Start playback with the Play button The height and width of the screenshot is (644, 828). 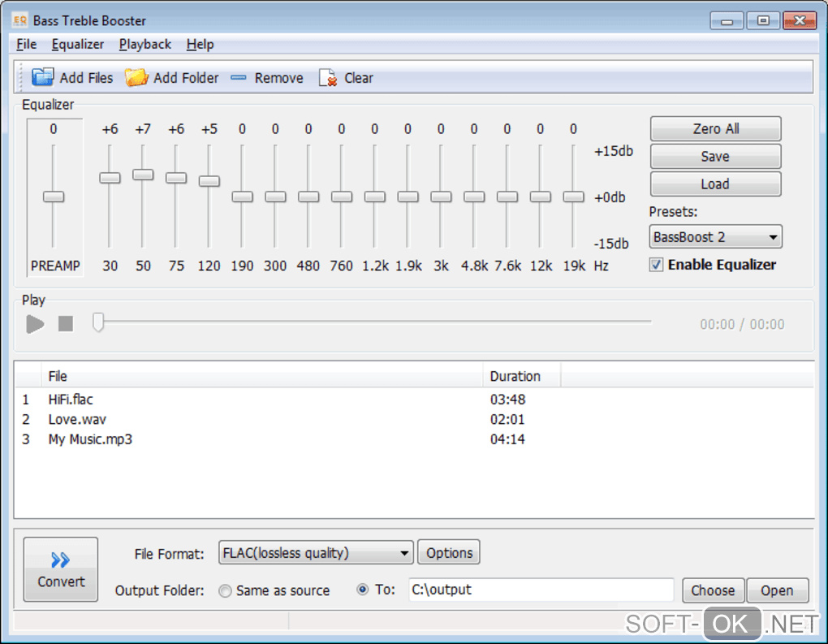tap(36, 324)
